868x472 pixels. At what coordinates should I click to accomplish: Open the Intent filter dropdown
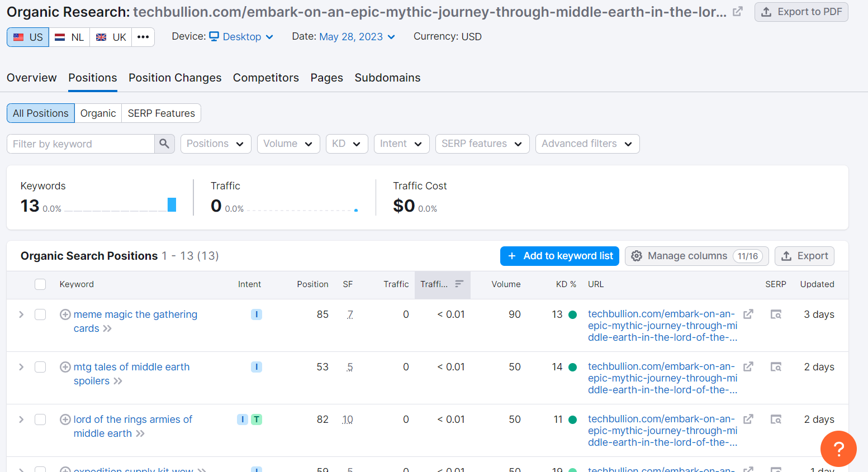[402, 144]
